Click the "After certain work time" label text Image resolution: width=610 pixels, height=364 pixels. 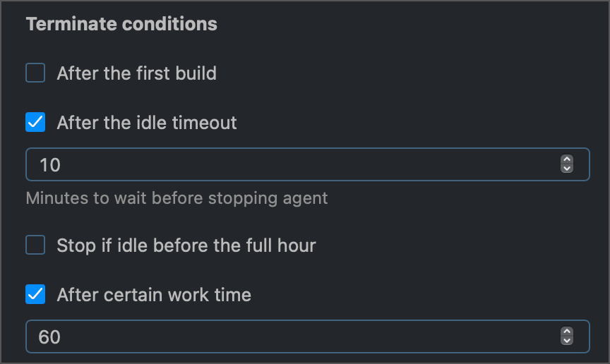tap(154, 294)
